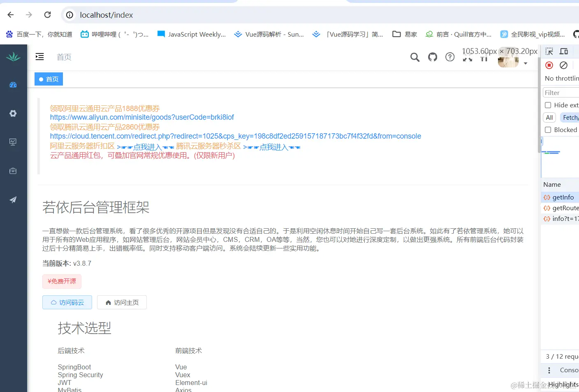Click the browser forward arrow
The image size is (579, 392).
pos(29,15)
